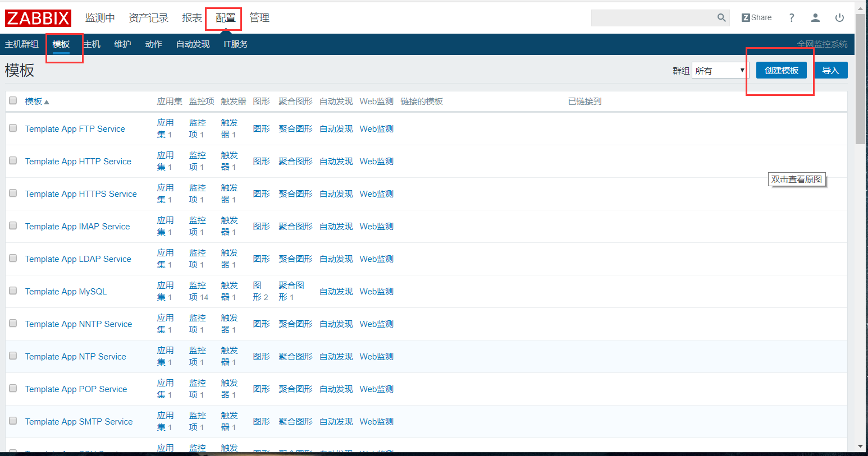
Task: Open Template App POP Service link
Action: pyautogui.click(x=76, y=389)
